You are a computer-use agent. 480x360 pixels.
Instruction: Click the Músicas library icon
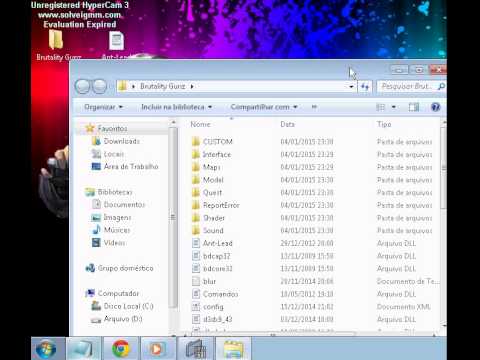coord(96,230)
